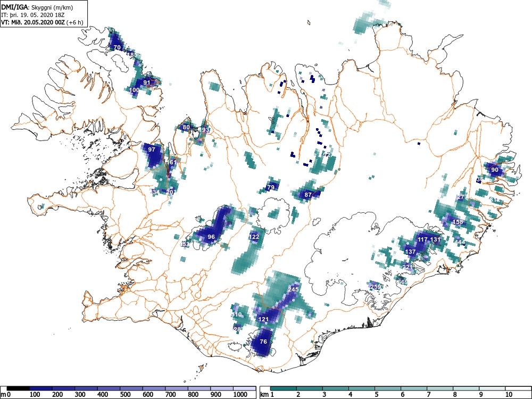Click the map value 161
Viewport: 532px width, 399px height.
[x=172, y=162]
